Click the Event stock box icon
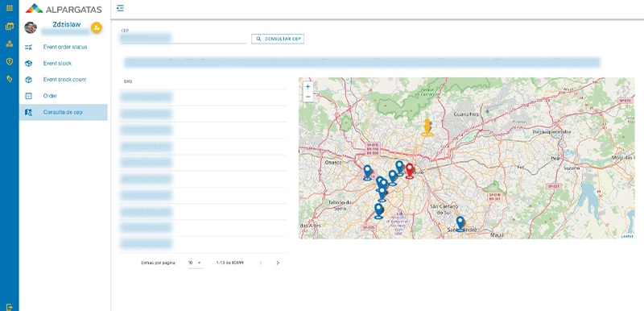Viewport: 644px width, 311px height. click(x=28, y=64)
